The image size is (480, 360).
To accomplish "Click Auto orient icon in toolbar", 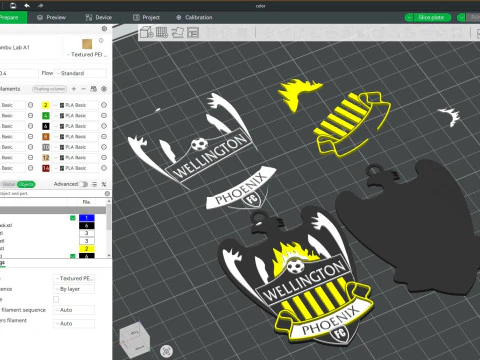I will [178, 32].
